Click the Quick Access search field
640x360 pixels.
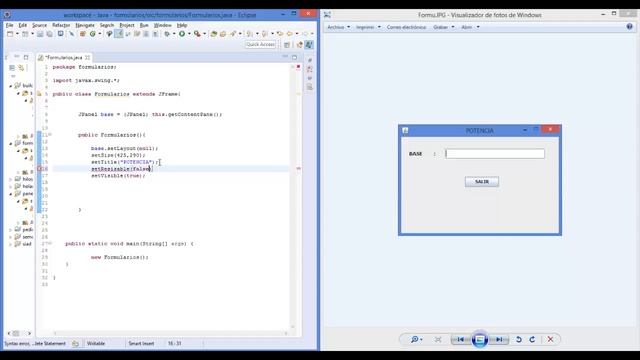(260, 44)
